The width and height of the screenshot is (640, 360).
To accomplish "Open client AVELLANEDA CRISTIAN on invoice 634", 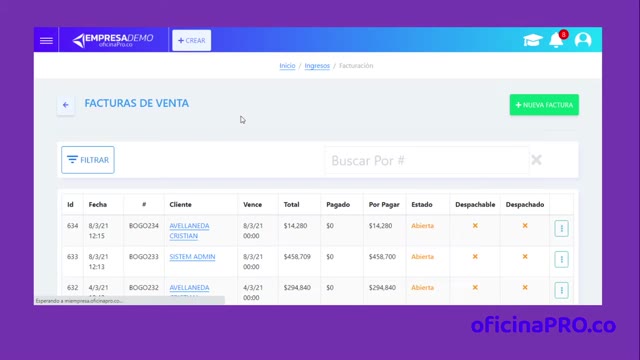I will coord(189,231).
